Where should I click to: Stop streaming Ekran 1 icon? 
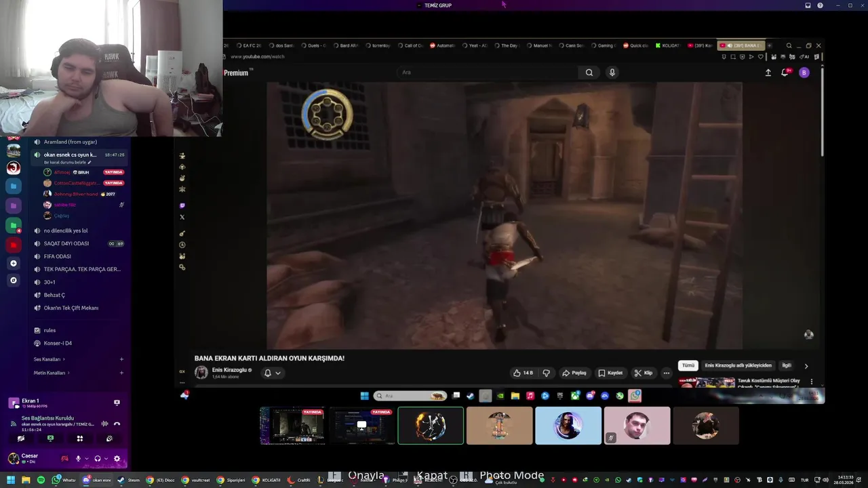(117, 403)
